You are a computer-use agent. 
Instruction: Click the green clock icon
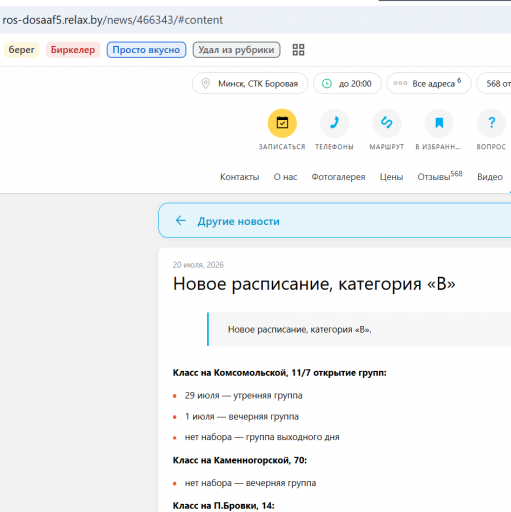coord(327,83)
